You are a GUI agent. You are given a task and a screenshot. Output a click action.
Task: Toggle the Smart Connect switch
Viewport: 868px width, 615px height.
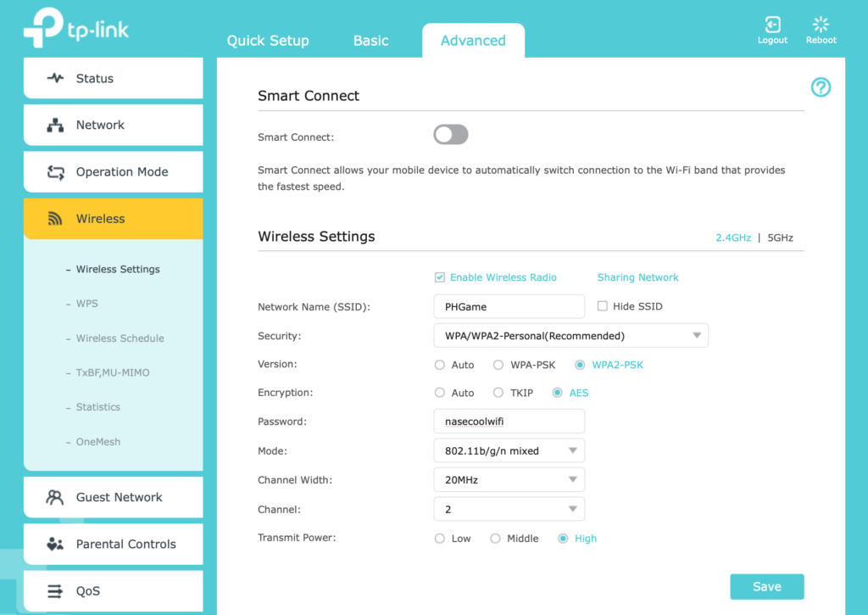tap(451, 135)
